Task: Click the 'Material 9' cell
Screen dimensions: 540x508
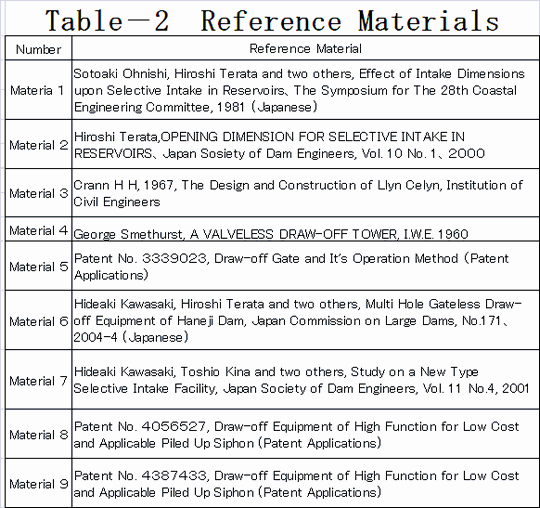Action: tap(39, 483)
